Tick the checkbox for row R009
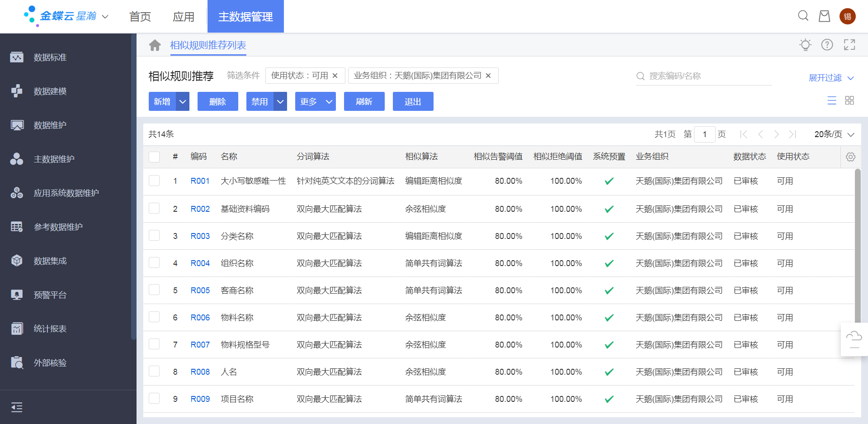Screen dimensions: 868x424 click(154, 398)
